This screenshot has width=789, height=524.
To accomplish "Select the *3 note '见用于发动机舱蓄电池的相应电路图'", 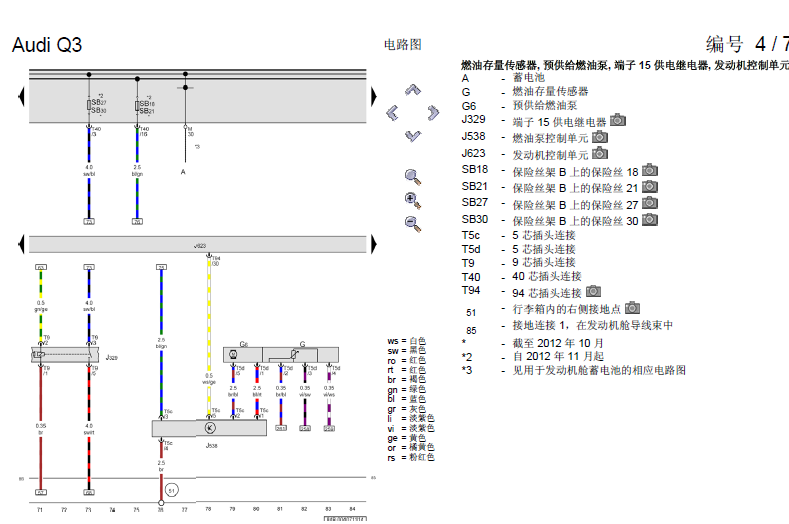I will pyautogui.click(x=599, y=370).
